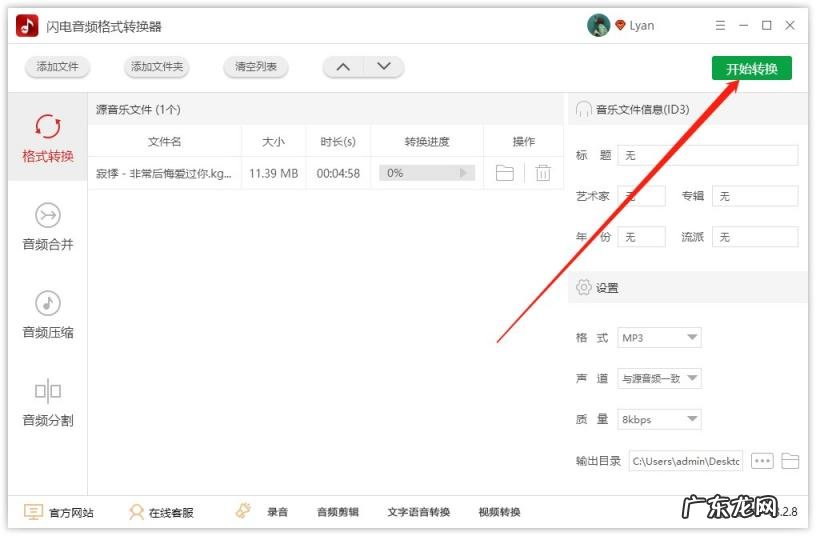Click the 11.39 MB size cell
This screenshot has width=816, height=536.
pyautogui.click(x=274, y=173)
